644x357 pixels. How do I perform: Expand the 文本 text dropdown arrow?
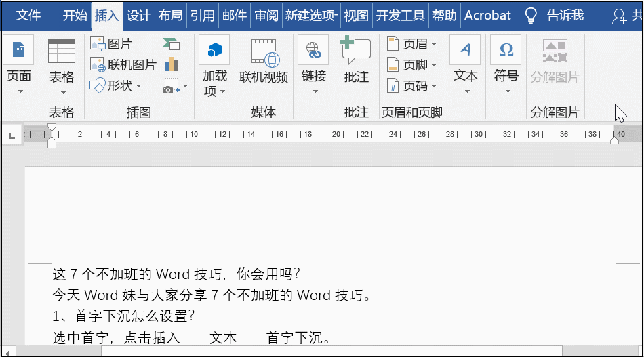pos(467,91)
